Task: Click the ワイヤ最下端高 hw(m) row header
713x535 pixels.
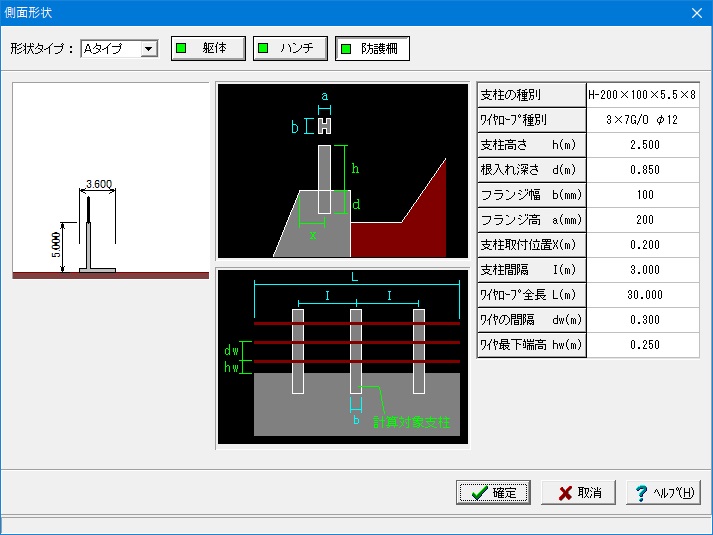Action: [532, 345]
